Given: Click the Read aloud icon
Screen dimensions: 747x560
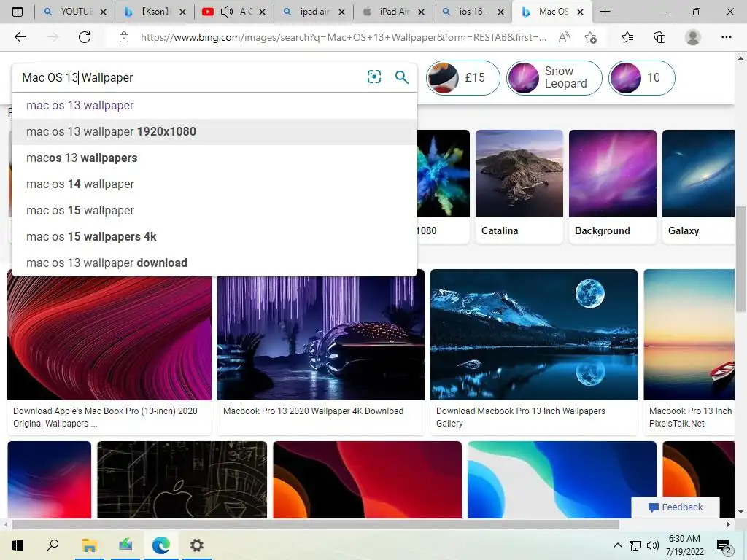Looking at the screenshot, I should click(x=564, y=37).
